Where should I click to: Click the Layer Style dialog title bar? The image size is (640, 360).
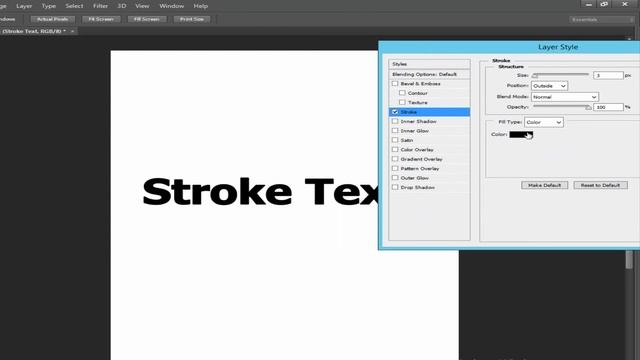(510, 47)
